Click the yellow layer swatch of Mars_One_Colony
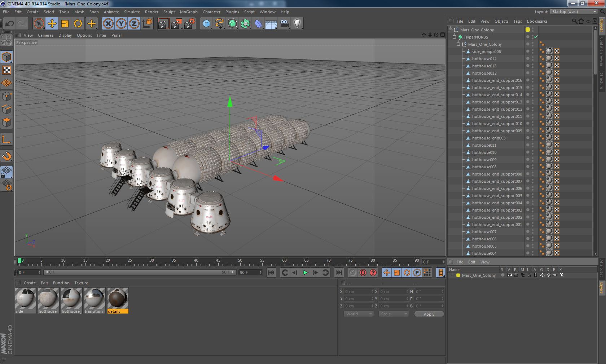 click(x=528, y=30)
